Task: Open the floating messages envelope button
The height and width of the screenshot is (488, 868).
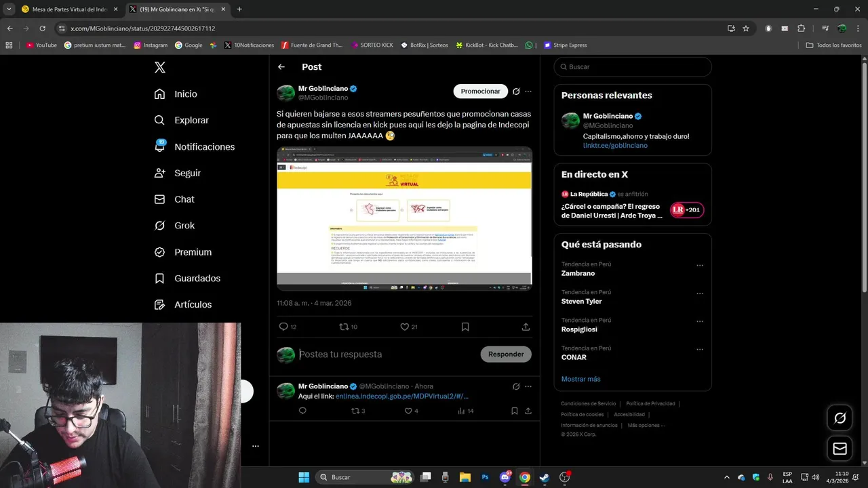Action: (840, 449)
